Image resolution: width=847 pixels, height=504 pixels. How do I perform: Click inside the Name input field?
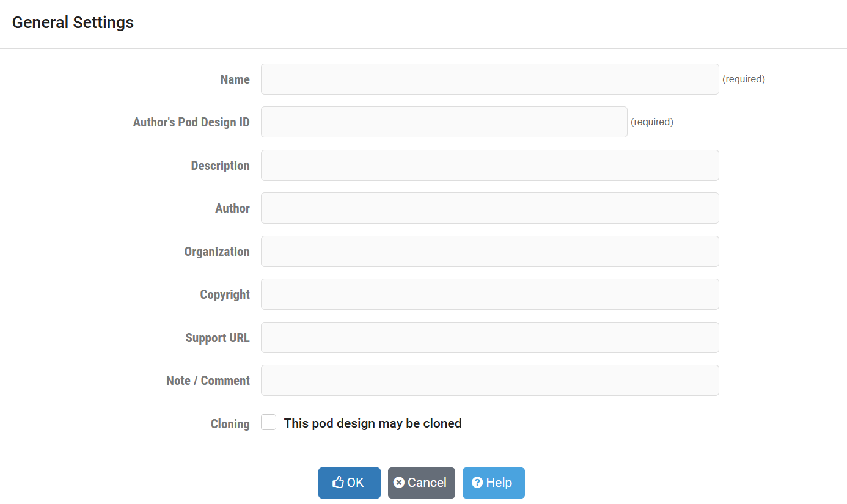(x=489, y=79)
